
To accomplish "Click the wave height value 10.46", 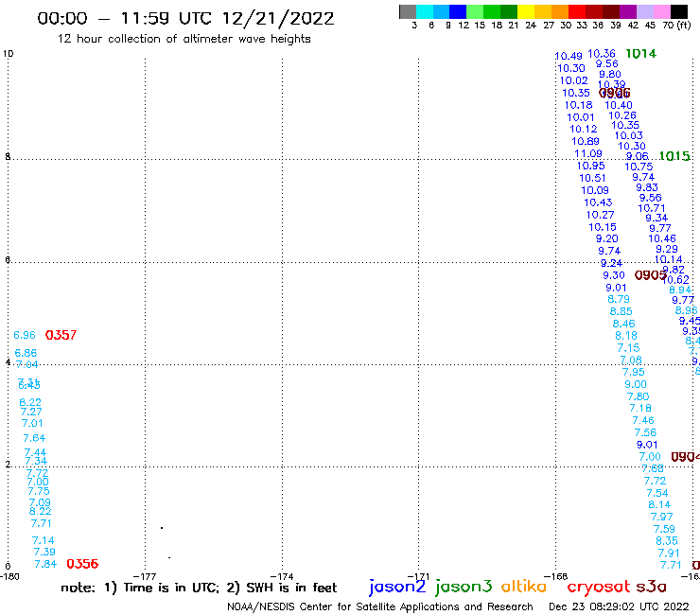I will [662, 239].
